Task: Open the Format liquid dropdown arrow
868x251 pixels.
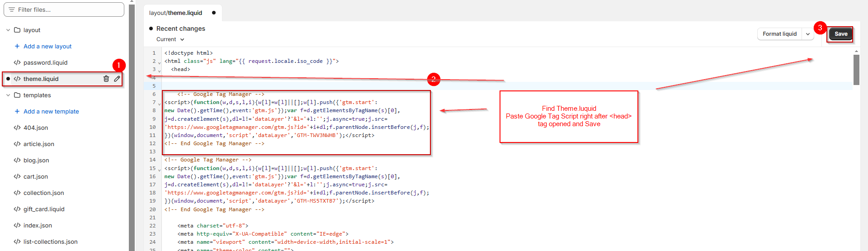Action: [x=808, y=34]
